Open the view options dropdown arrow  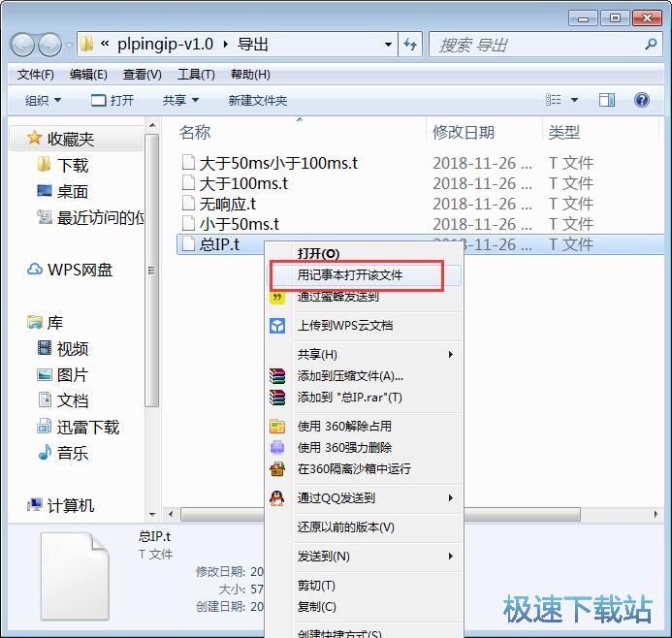point(574,100)
